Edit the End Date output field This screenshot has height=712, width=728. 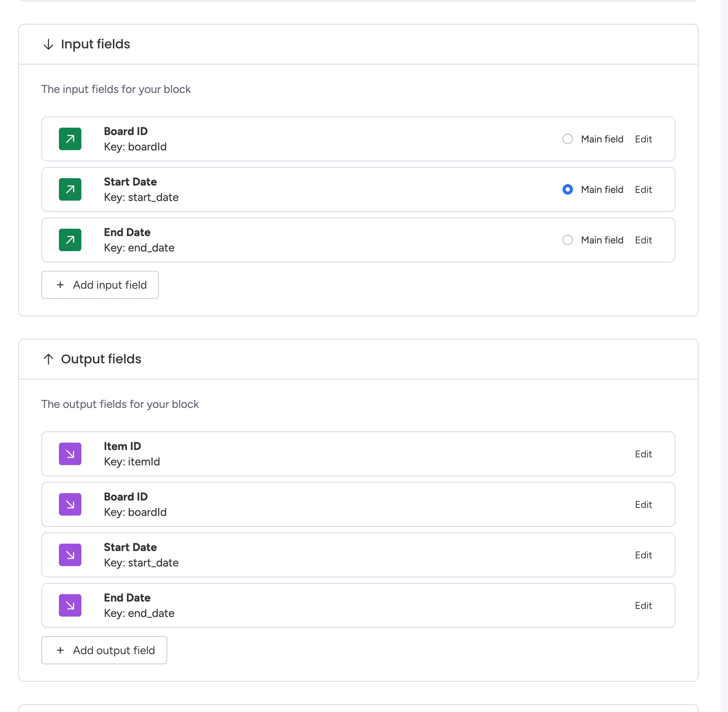tap(643, 605)
